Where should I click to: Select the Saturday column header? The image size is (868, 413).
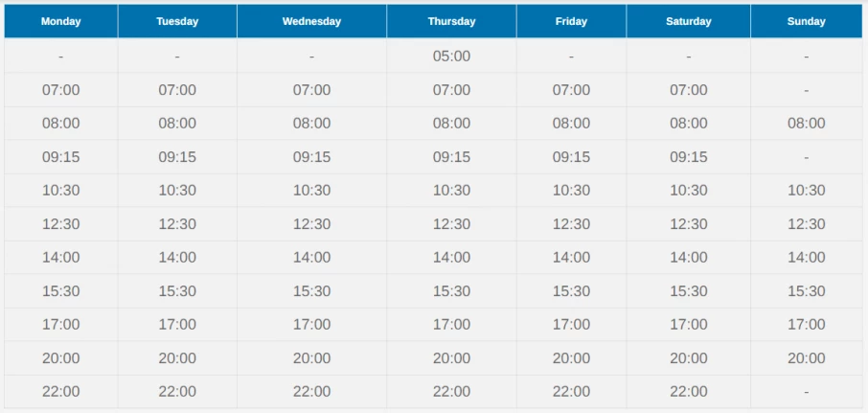click(689, 22)
